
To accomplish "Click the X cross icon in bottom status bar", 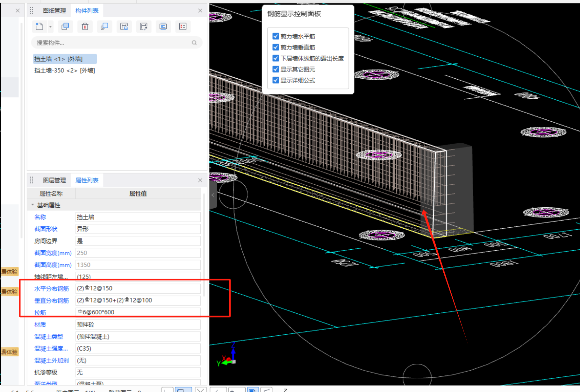I will click(x=201, y=390).
